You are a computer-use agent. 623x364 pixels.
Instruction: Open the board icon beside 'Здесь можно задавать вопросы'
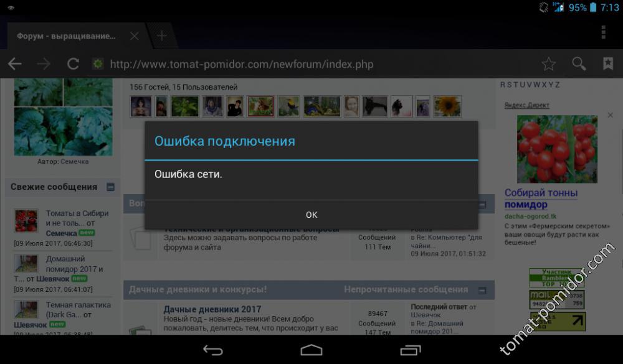point(141,238)
